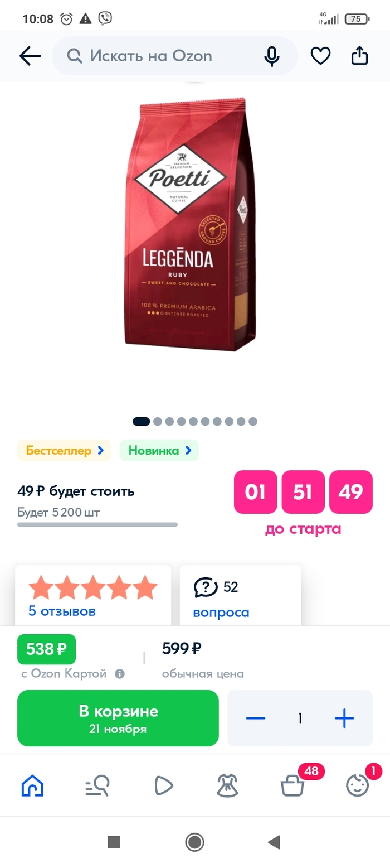390x868 pixels.
Task: Expand the Новинка badge
Action: point(159,450)
